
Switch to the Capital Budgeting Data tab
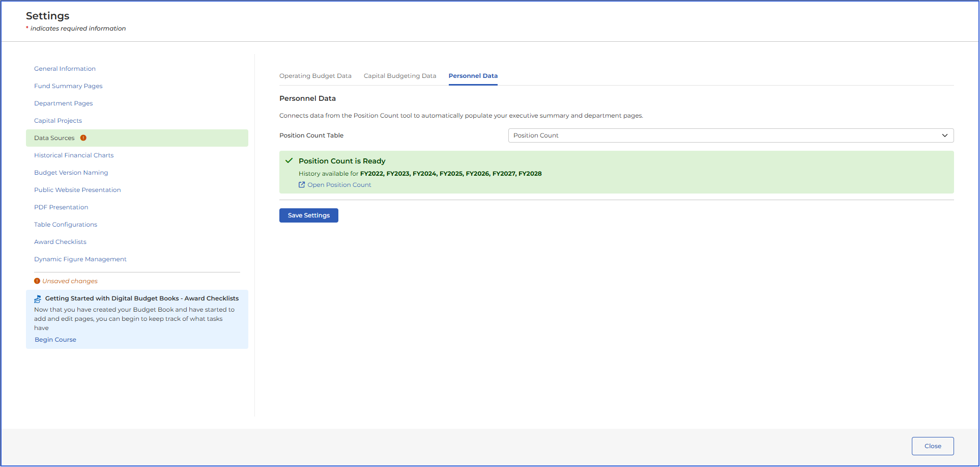click(400, 76)
